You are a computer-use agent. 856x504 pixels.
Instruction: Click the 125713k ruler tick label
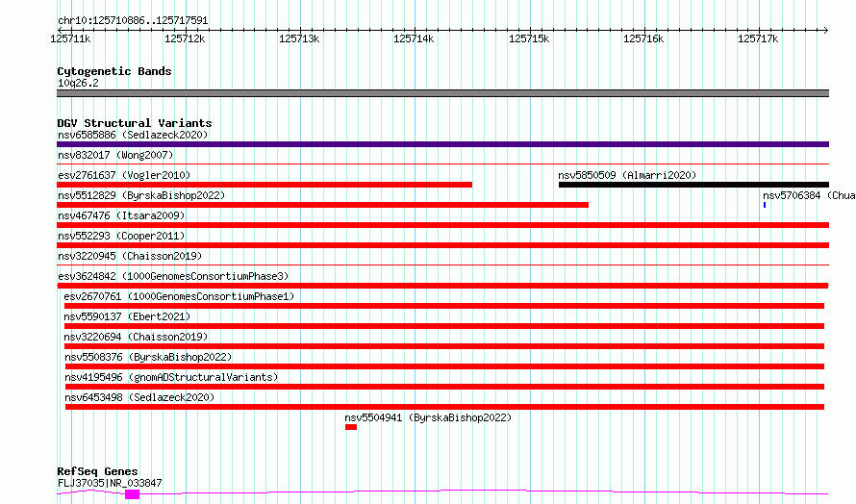pyautogui.click(x=299, y=38)
